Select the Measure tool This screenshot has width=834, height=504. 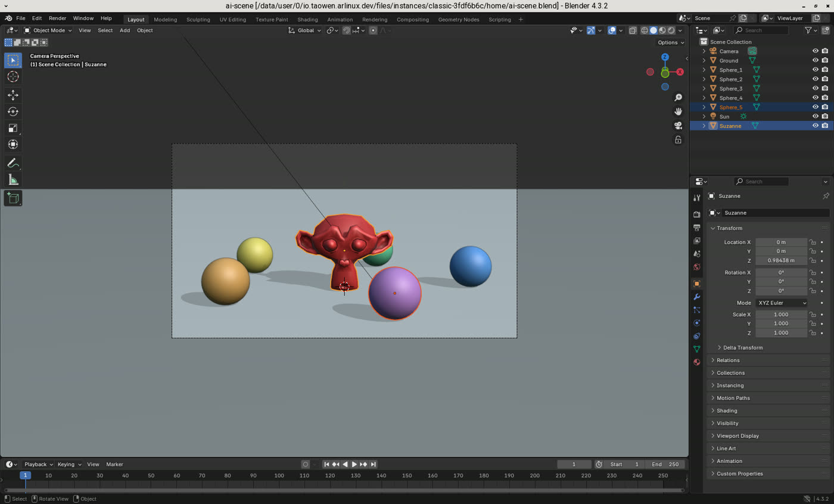point(13,180)
